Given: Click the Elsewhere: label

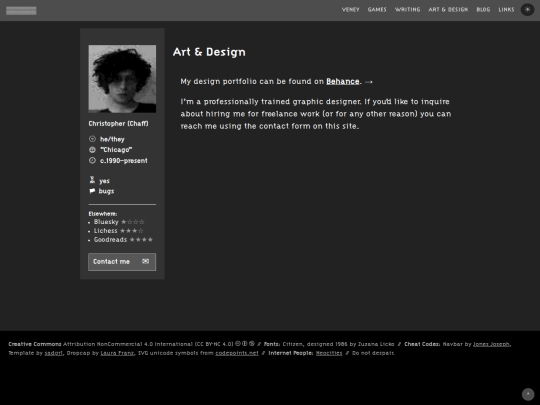Looking at the screenshot, I should (x=103, y=214).
